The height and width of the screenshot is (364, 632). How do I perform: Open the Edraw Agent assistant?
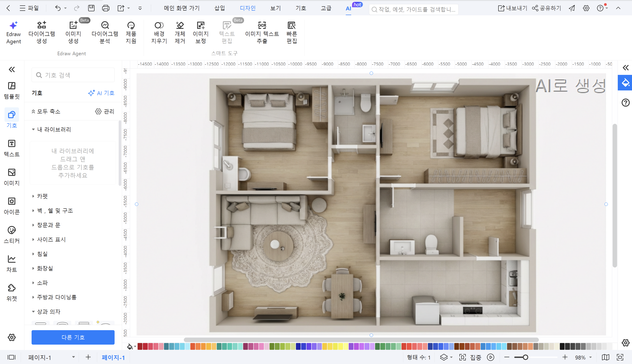[x=13, y=32]
